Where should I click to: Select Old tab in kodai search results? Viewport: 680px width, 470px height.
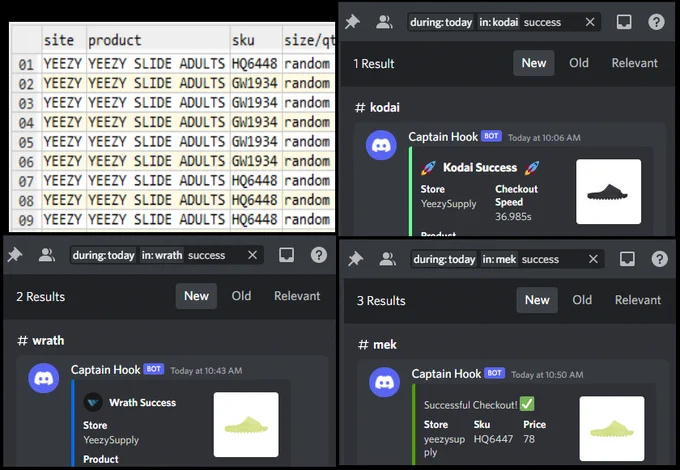pos(579,63)
